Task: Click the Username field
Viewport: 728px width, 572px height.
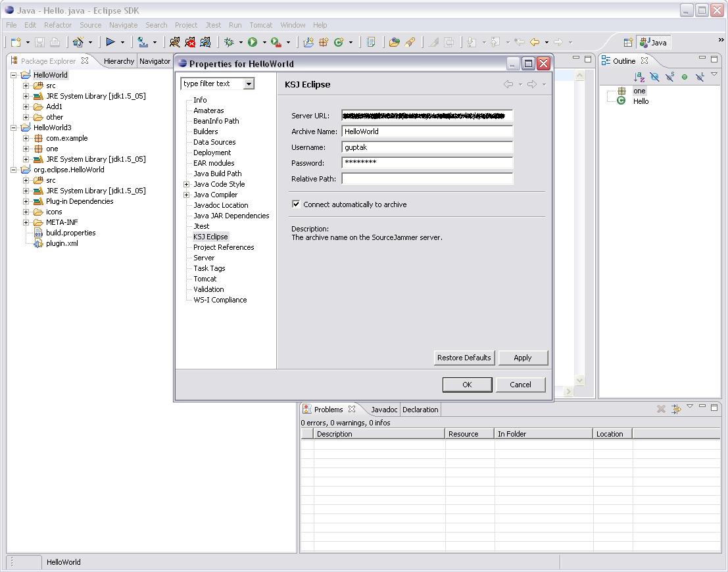Action: [x=427, y=147]
